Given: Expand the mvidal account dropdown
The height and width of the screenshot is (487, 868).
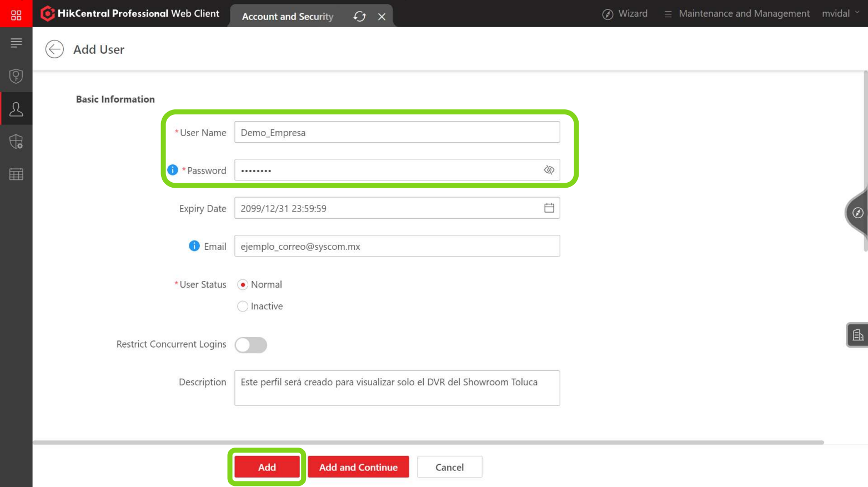Looking at the screenshot, I should pyautogui.click(x=841, y=13).
